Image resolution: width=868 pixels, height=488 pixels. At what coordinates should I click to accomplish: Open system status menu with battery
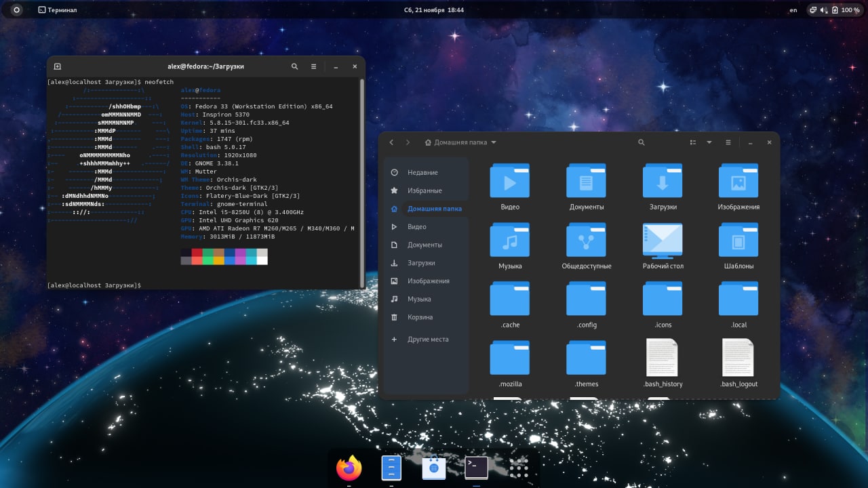(x=835, y=10)
